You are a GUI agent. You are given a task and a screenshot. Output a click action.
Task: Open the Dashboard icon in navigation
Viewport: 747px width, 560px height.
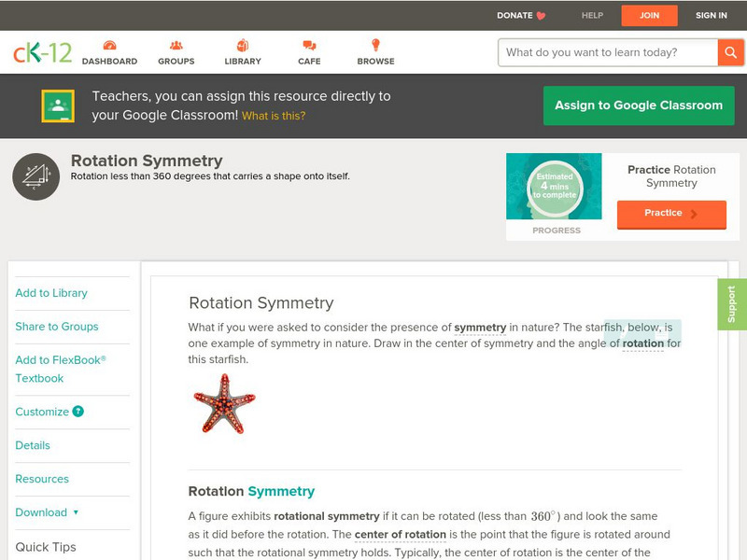109,46
